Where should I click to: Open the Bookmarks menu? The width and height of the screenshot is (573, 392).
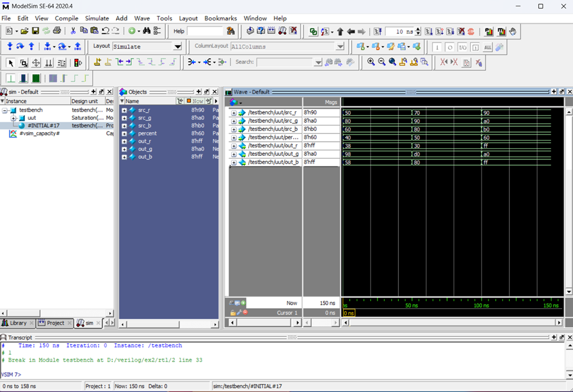[220, 18]
